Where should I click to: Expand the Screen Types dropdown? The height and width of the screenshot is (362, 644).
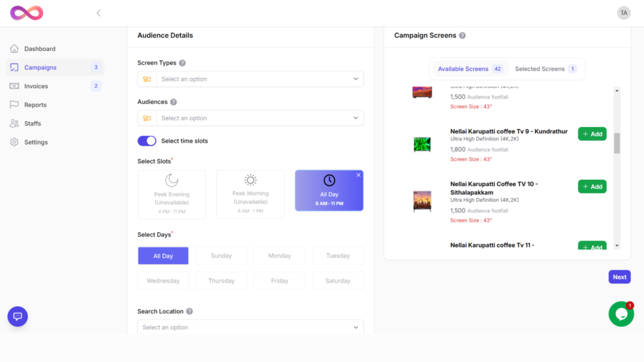coord(250,79)
